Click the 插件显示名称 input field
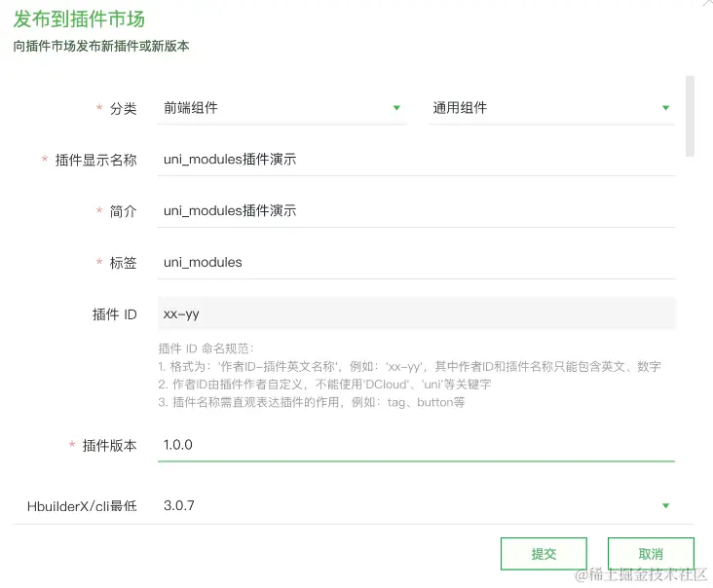The height and width of the screenshot is (588, 713). 416,160
